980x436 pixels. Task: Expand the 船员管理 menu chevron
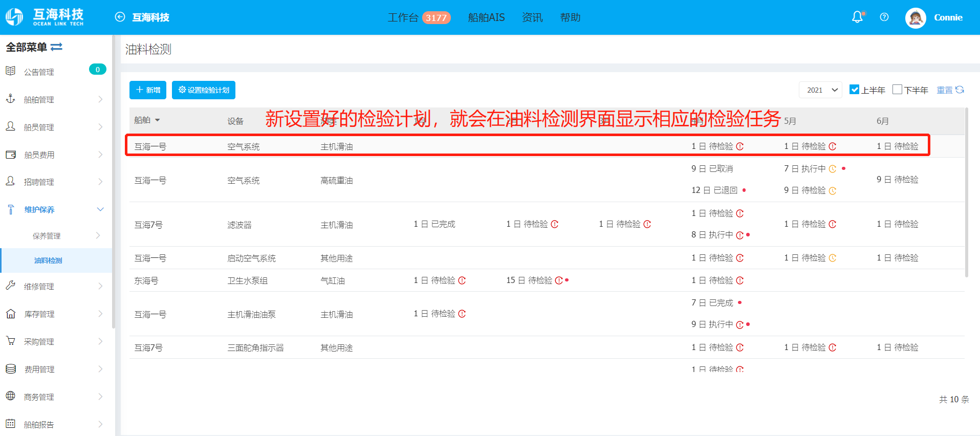pyautogui.click(x=100, y=126)
